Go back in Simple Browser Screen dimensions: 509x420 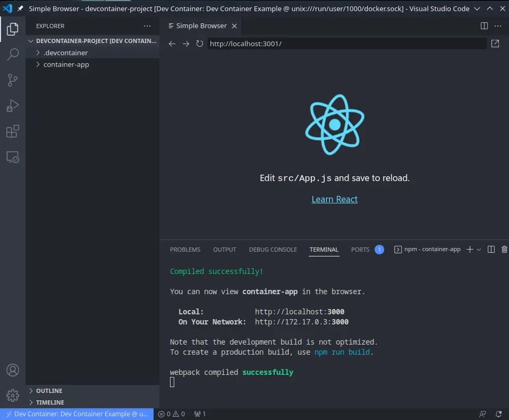pyautogui.click(x=172, y=44)
